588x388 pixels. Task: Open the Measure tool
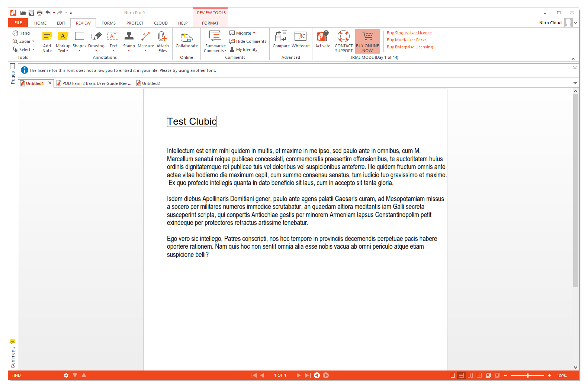[145, 36]
